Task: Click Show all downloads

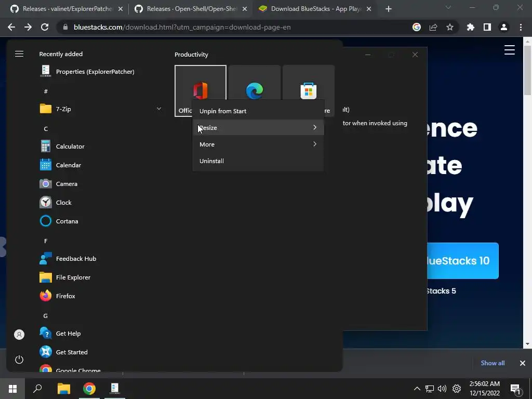Action: tap(493, 363)
